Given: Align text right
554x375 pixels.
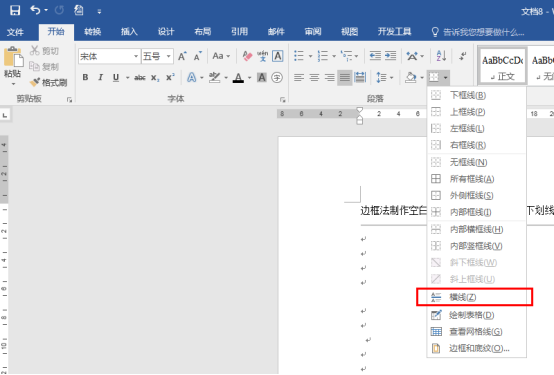Looking at the screenshot, I should pos(329,77).
